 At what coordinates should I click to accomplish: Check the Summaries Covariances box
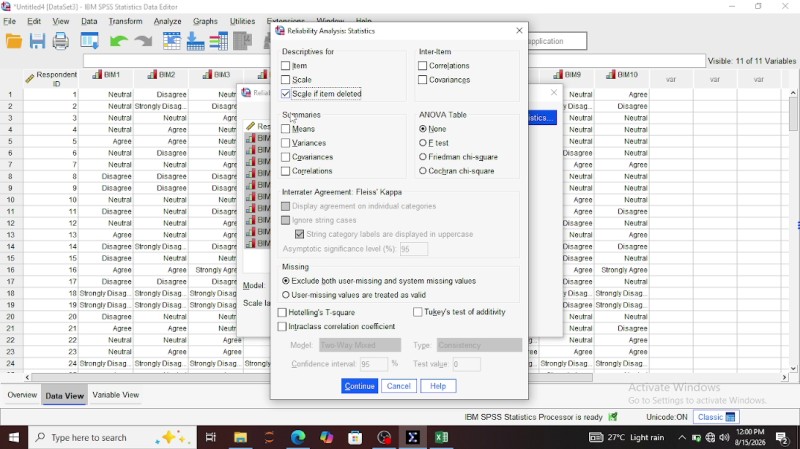[286, 157]
